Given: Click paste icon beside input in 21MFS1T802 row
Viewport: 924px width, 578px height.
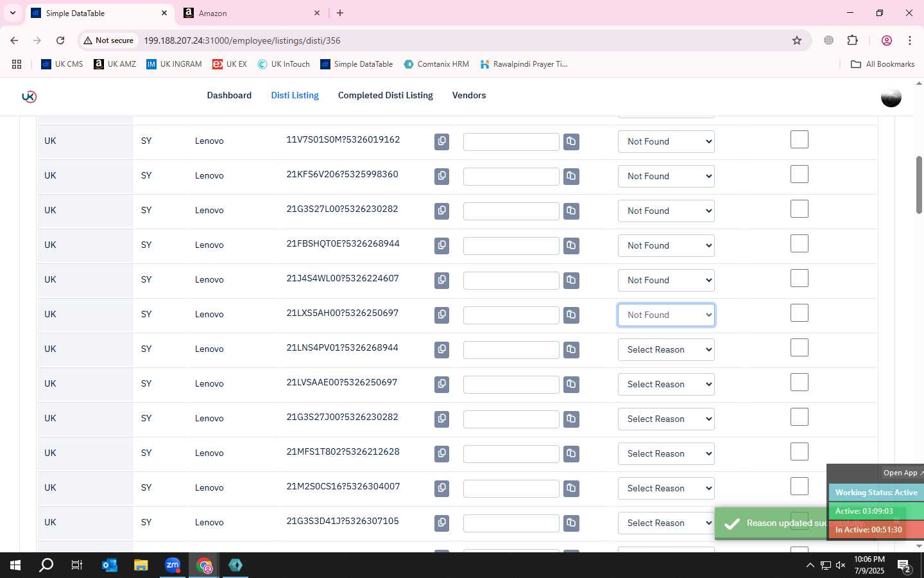Looking at the screenshot, I should (x=571, y=453).
